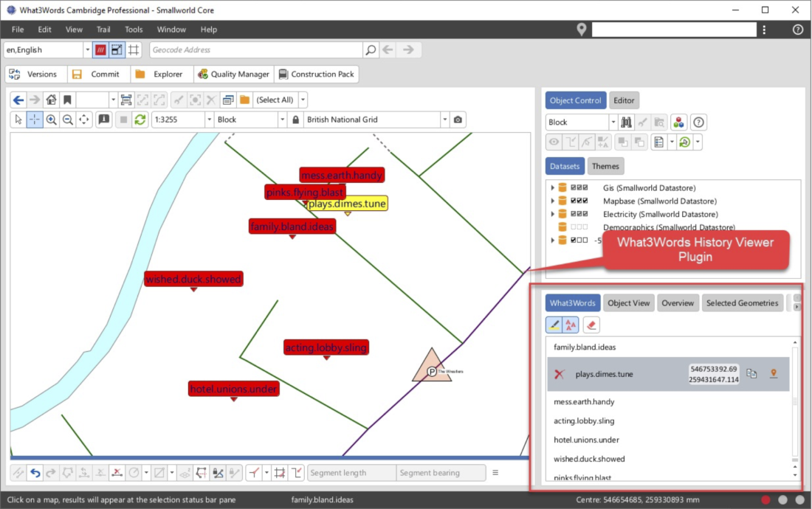Toggle the crosshair trail mode tool

pos(35,120)
